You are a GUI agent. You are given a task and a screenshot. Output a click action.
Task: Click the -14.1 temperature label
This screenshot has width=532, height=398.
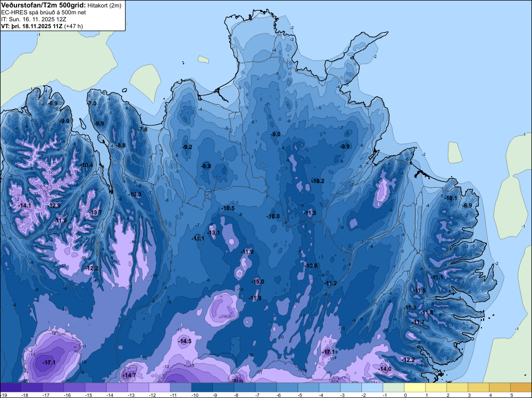(24, 205)
